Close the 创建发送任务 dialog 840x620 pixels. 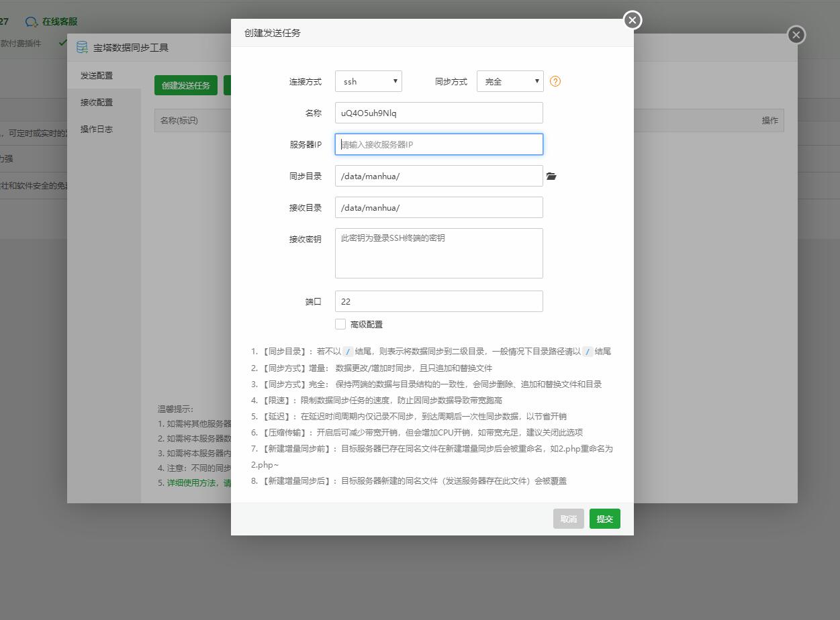(x=632, y=20)
